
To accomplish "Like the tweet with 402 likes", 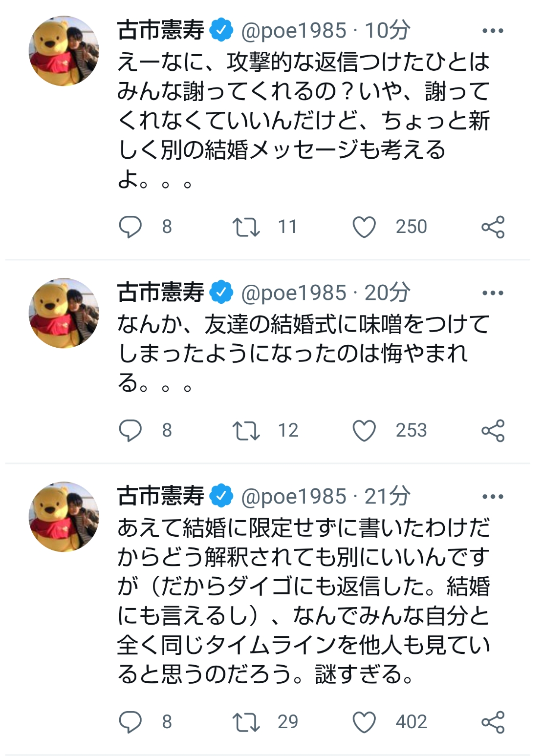I will click(x=364, y=722).
